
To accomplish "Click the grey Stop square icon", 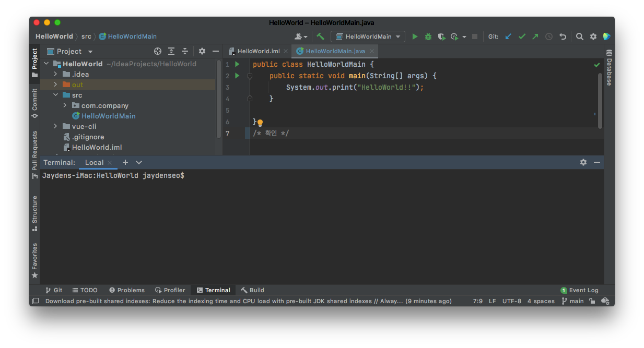I will point(475,37).
